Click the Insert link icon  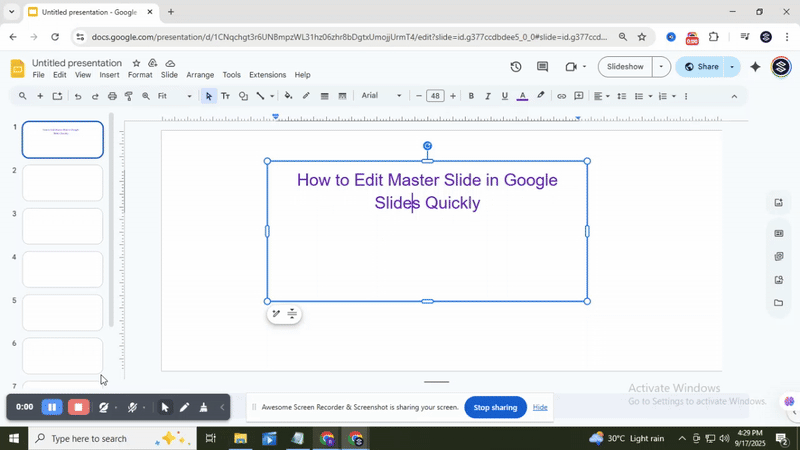[x=561, y=96]
